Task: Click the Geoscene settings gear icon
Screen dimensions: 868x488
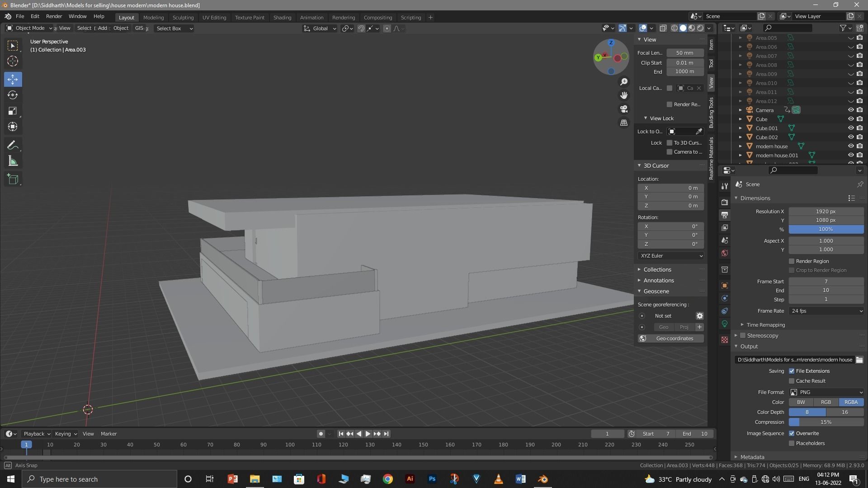Action: (x=699, y=316)
